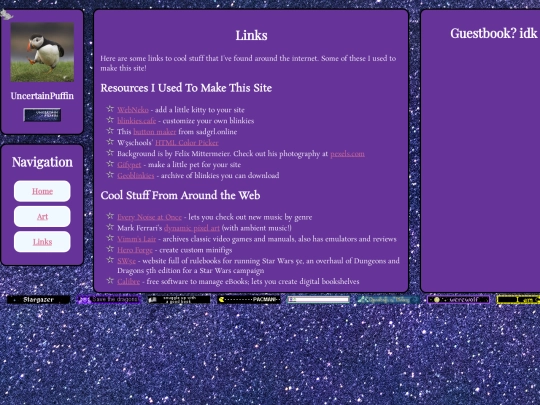The height and width of the screenshot is (405, 540).
Task: Click the star bullet beside Calibre
Action: (110, 281)
